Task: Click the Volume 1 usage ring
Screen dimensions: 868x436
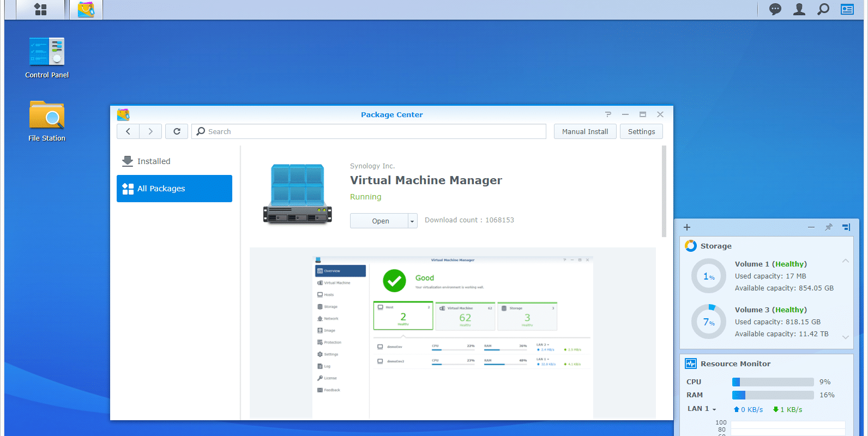Action: point(709,276)
